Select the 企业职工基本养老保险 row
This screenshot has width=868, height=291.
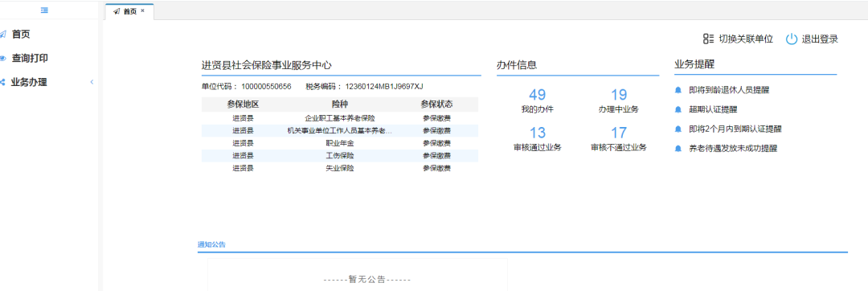340,118
